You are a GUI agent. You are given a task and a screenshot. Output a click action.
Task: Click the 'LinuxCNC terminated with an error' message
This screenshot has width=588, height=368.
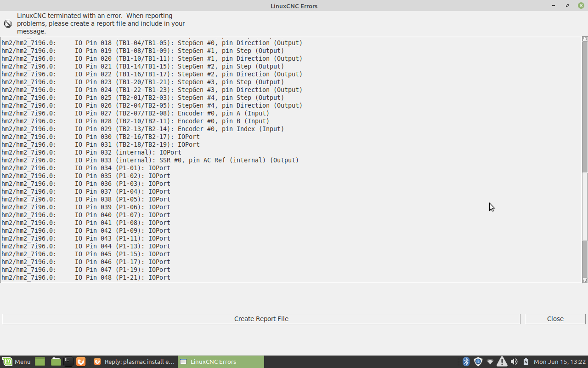101,23
